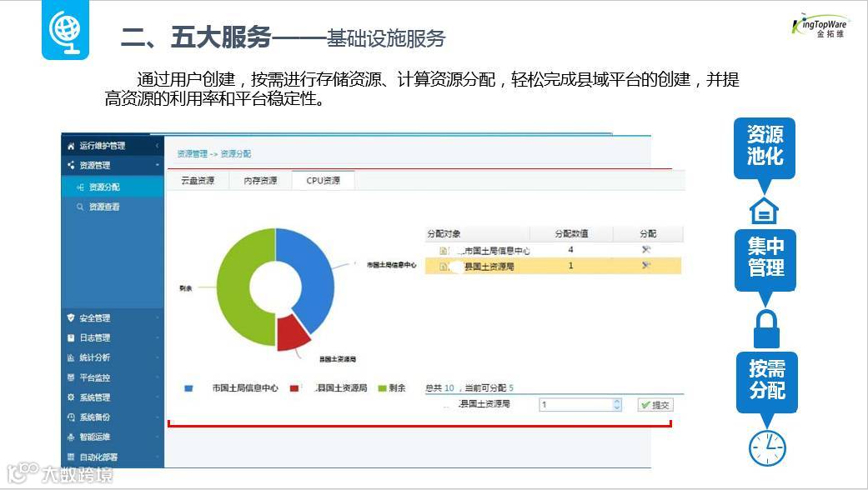This screenshot has width=868, height=490.
Task: Click the magnifier icon beside 资源查看
Action: coord(80,207)
